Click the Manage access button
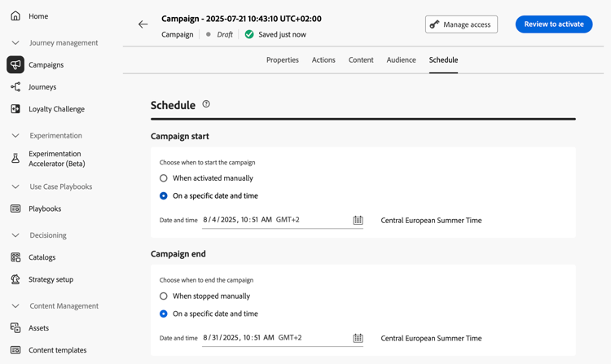Screen dimensions: 611x364 pyautogui.click(x=461, y=24)
